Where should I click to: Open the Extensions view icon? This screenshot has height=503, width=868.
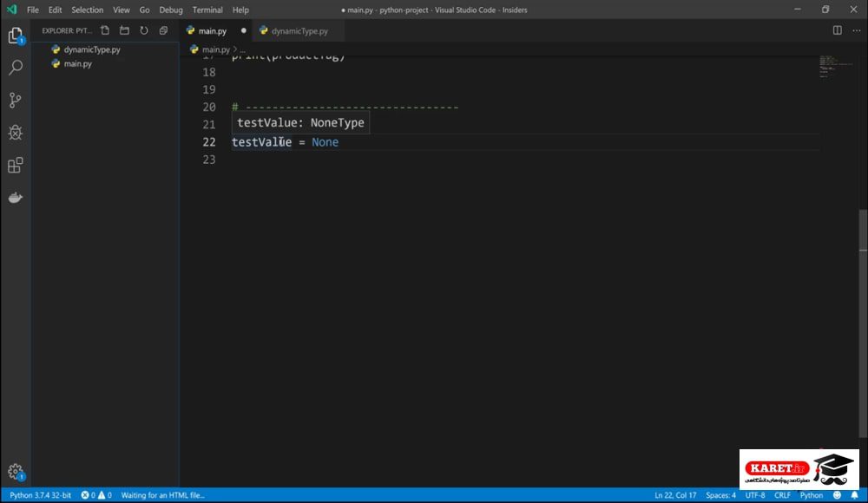[x=16, y=165]
